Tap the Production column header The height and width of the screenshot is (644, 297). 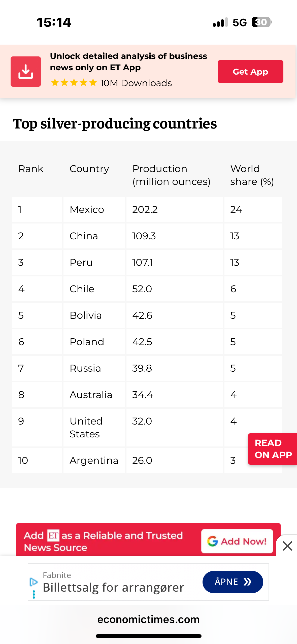(x=171, y=175)
